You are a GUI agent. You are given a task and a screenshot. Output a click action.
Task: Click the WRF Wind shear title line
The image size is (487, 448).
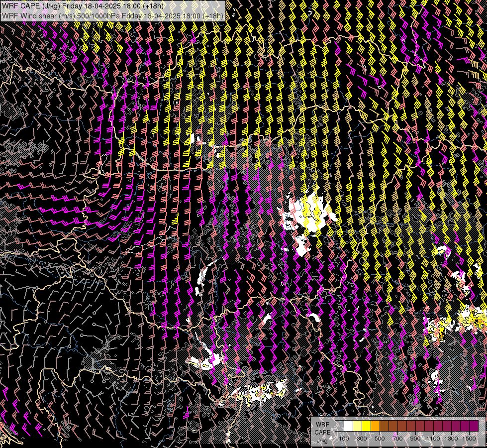pos(113,16)
